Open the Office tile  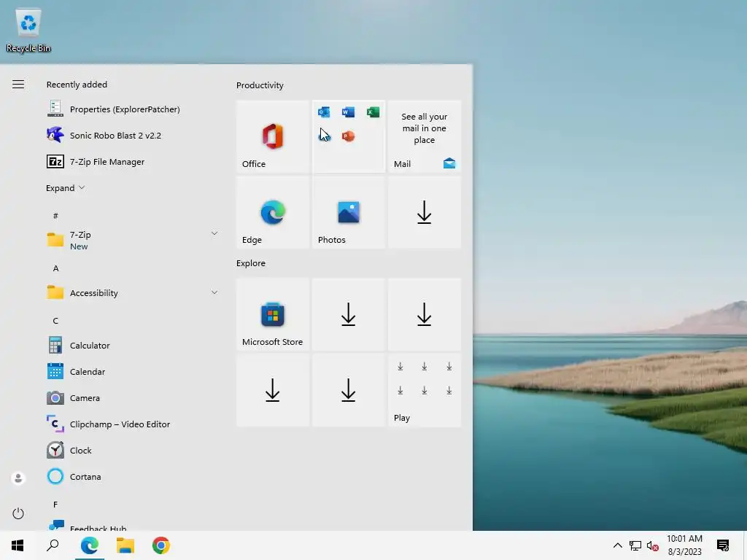coord(273,136)
